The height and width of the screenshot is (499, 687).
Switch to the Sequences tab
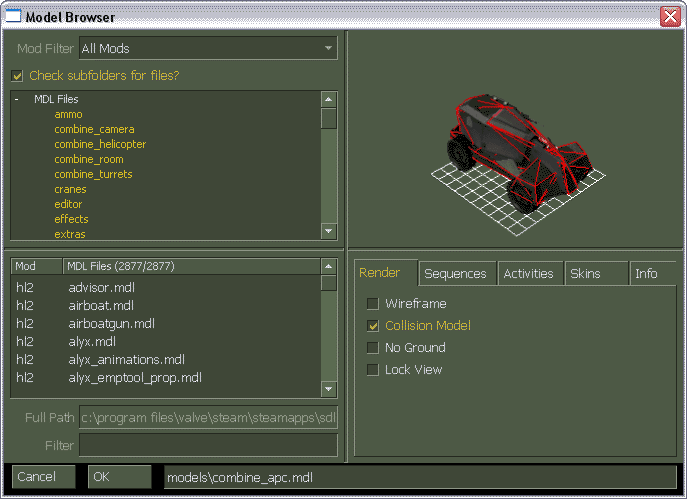(455, 273)
